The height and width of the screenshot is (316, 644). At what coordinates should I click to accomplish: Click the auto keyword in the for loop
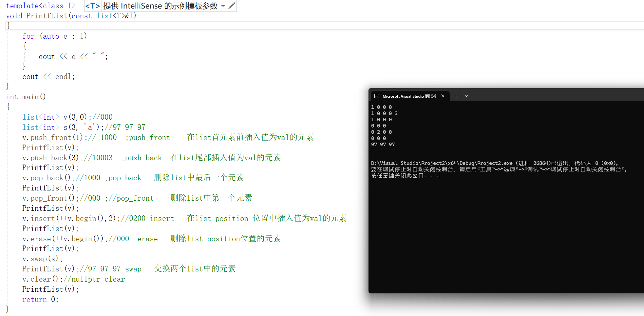(51, 36)
